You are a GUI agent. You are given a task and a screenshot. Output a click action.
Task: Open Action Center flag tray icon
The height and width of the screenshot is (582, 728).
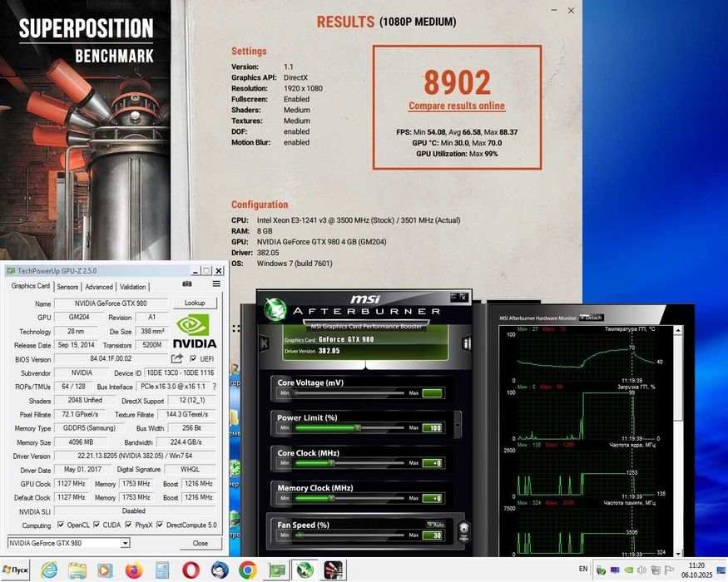[x=669, y=570]
